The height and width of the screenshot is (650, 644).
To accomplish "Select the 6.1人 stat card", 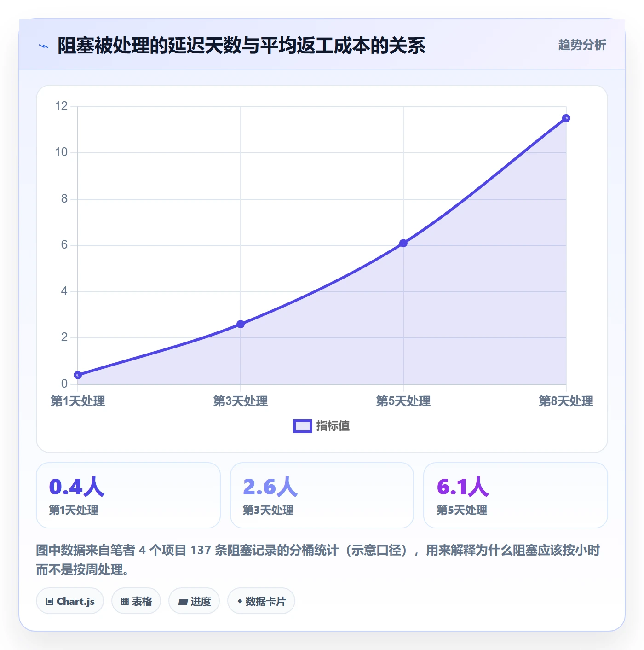I will click(x=516, y=495).
